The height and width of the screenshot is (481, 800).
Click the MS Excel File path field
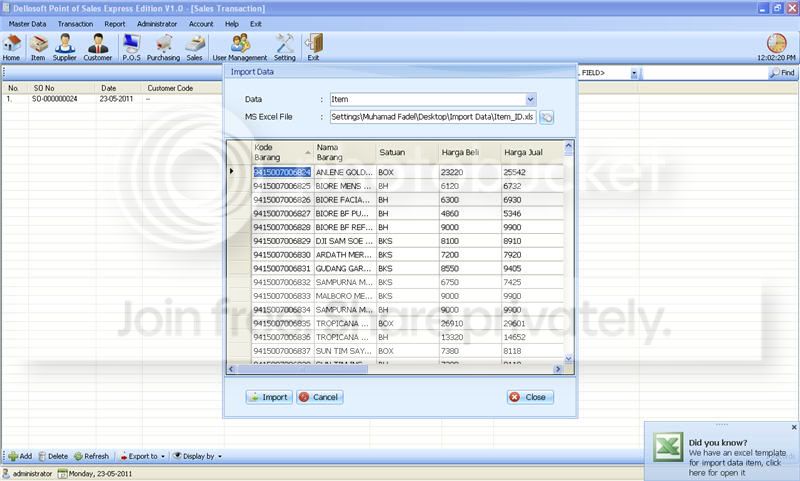433,117
